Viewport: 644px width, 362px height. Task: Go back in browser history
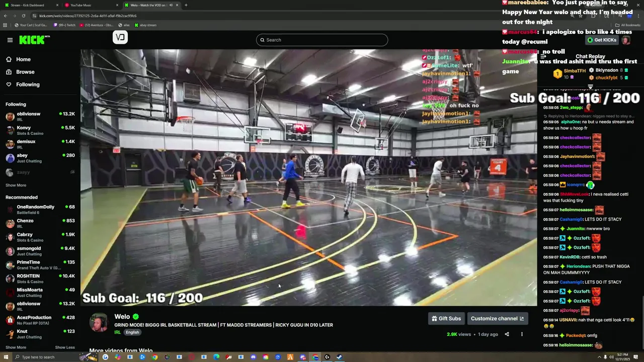click(x=6, y=16)
